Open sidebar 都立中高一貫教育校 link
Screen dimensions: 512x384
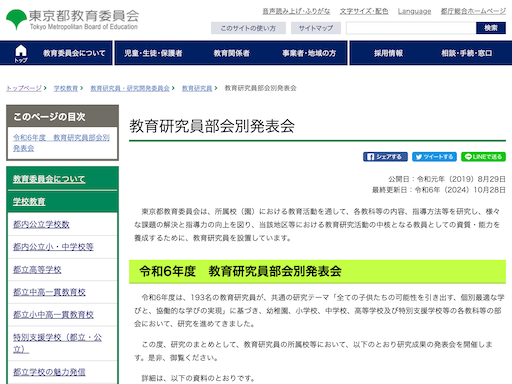(x=49, y=292)
